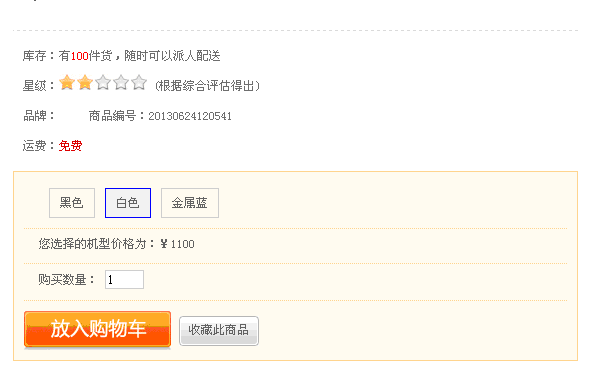Click the 收藏此商品 button

pyautogui.click(x=219, y=331)
